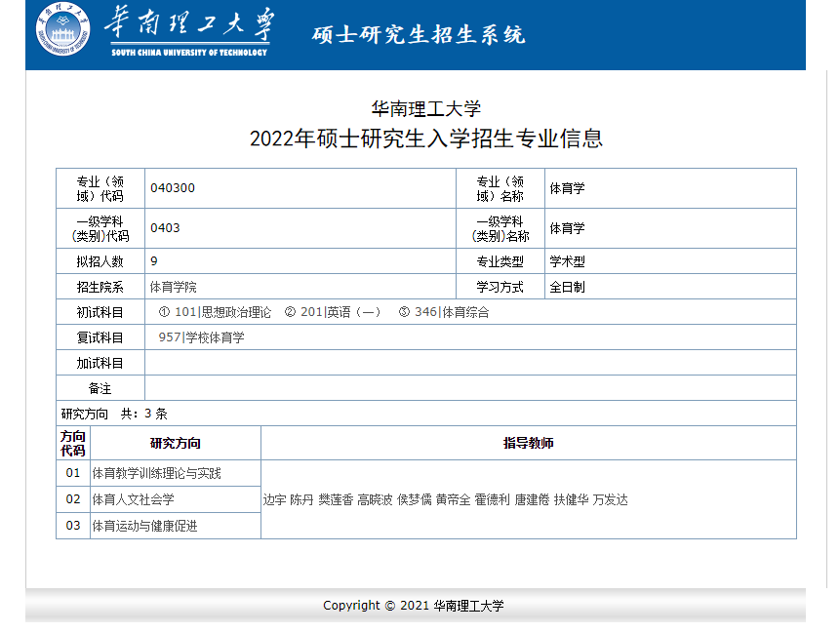Click direction code 02
Viewport: 840px width, 633px height.
tap(73, 499)
